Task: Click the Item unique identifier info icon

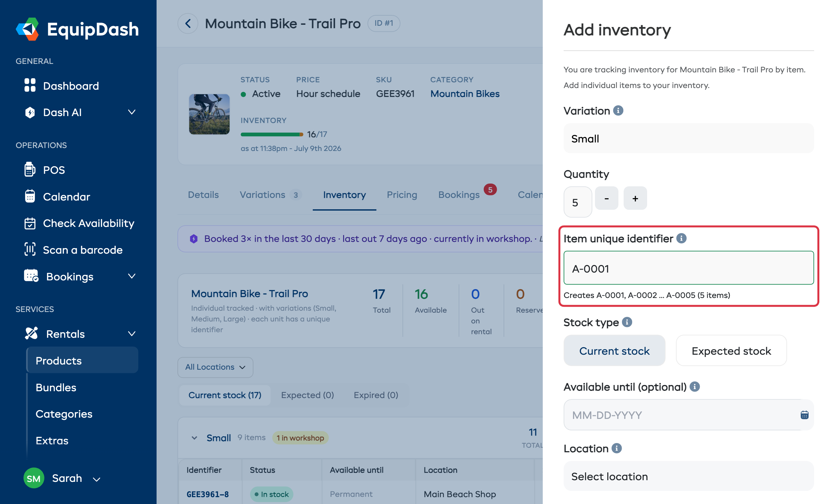Action: pyautogui.click(x=681, y=238)
